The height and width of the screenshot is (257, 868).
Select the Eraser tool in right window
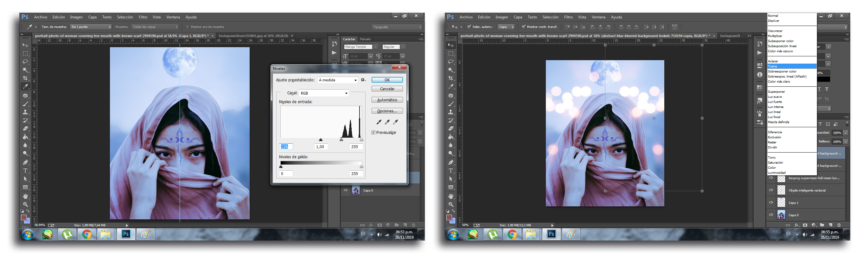[451, 128]
